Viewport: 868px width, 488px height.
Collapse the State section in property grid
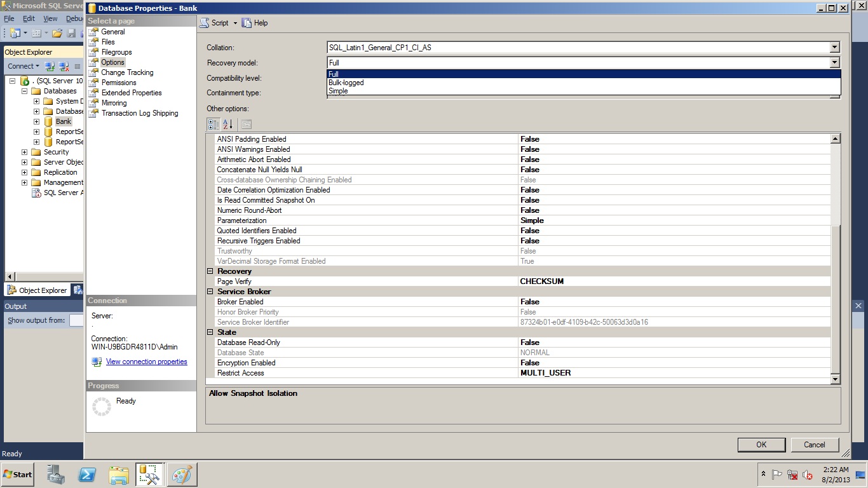pos(210,332)
